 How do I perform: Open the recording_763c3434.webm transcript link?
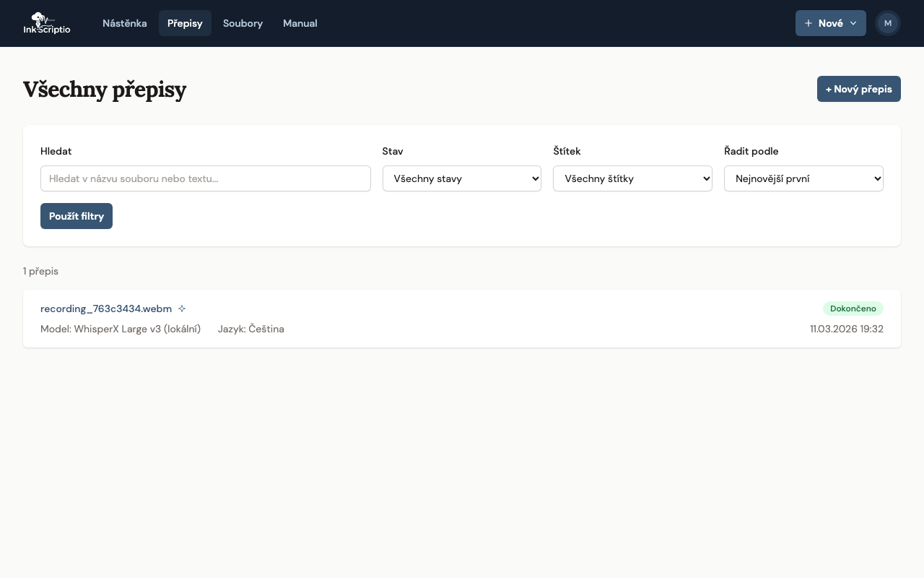pos(106,309)
